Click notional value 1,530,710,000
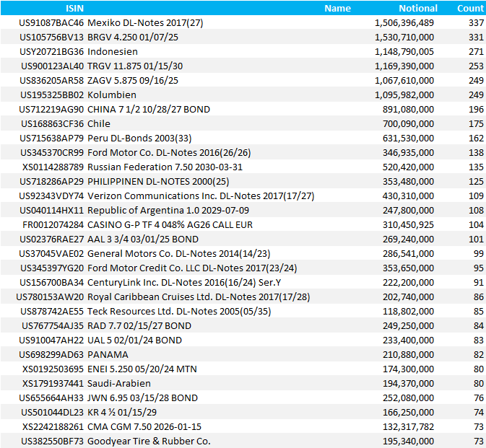This screenshot has width=486, height=448. tap(404, 38)
